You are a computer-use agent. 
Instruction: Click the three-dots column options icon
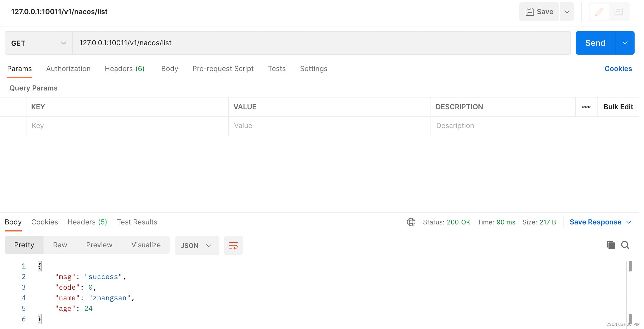586,107
